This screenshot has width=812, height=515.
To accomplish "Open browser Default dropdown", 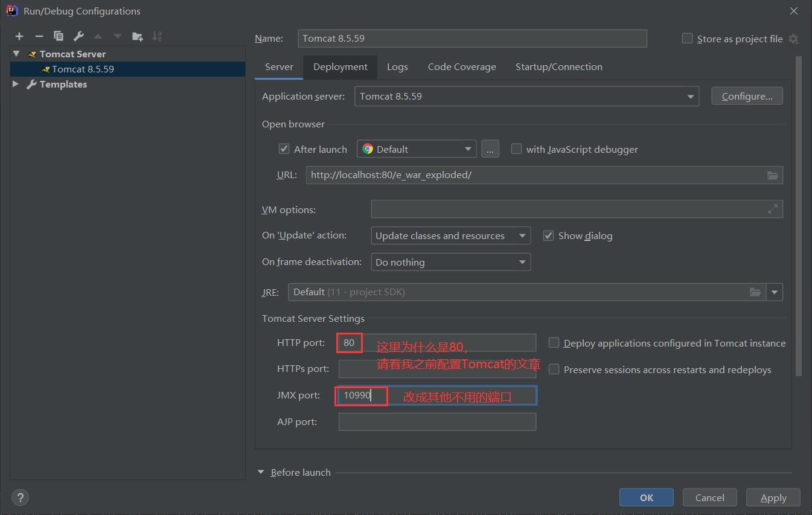I will coord(417,149).
